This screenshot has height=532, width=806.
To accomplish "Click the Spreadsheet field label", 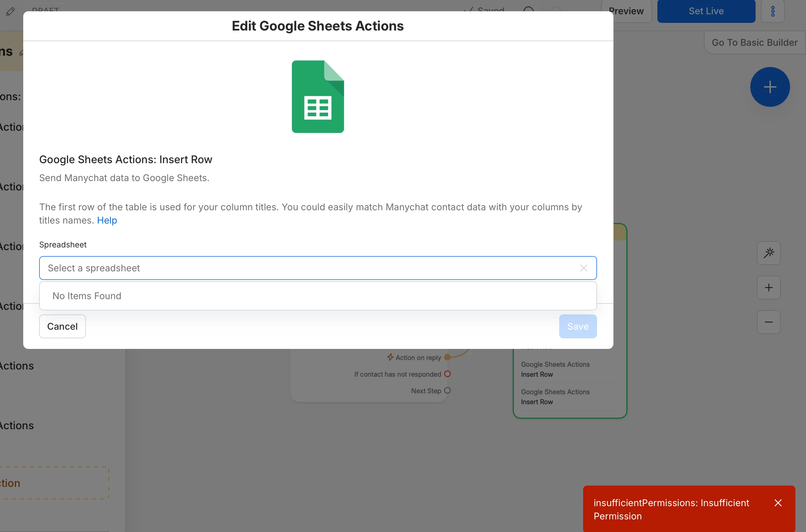I will [63, 245].
